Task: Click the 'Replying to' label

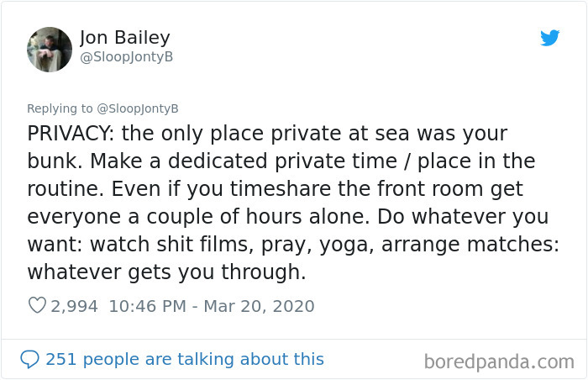Action: tap(60, 108)
